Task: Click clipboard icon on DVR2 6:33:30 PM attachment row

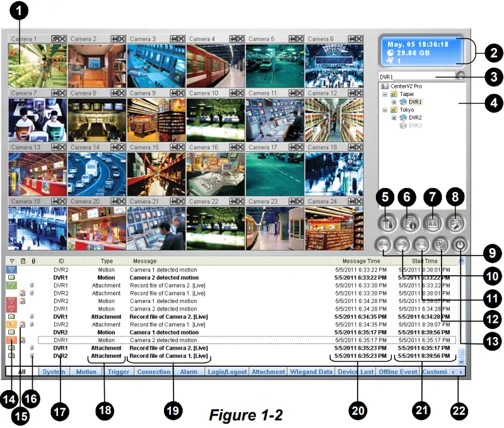Action: tap(23, 294)
